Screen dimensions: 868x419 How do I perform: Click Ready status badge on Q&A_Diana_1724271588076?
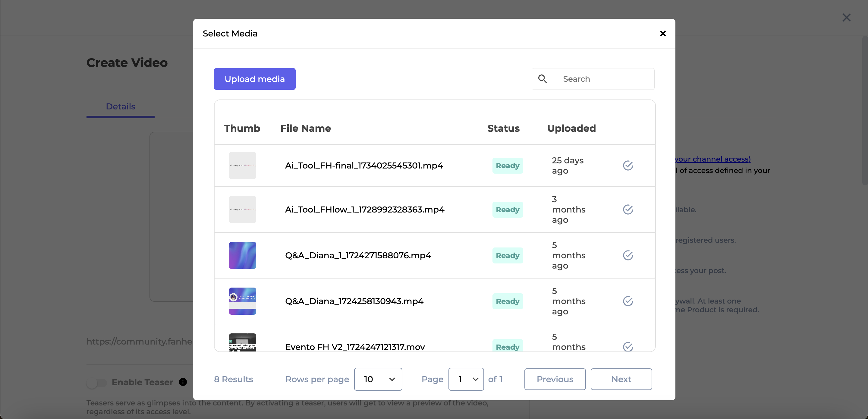[508, 255]
